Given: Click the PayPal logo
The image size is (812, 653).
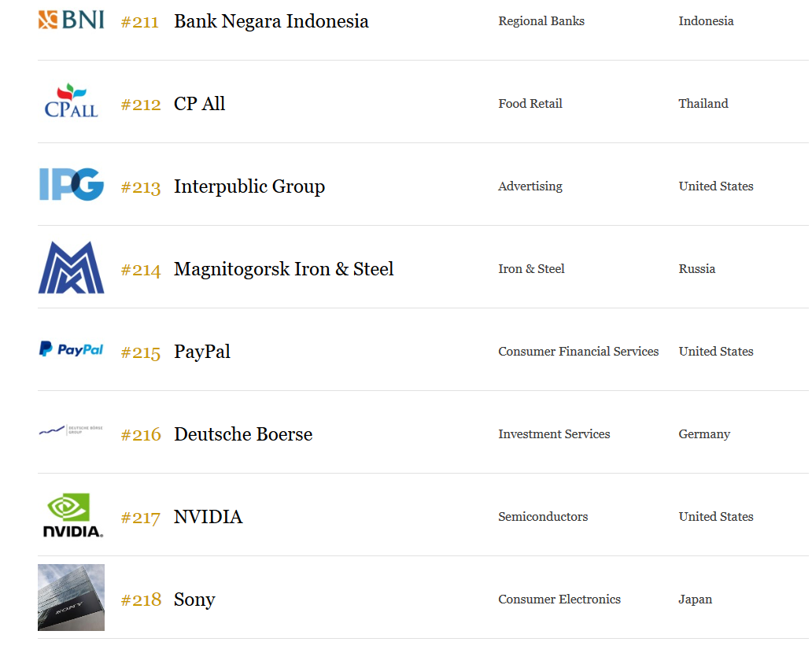Looking at the screenshot, I should (71, 349).
